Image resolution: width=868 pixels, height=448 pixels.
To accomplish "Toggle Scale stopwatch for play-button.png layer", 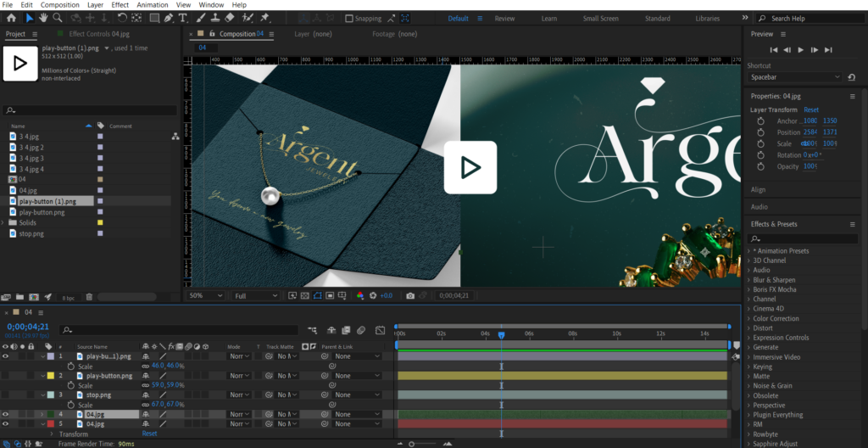I will tap(71, 385).
